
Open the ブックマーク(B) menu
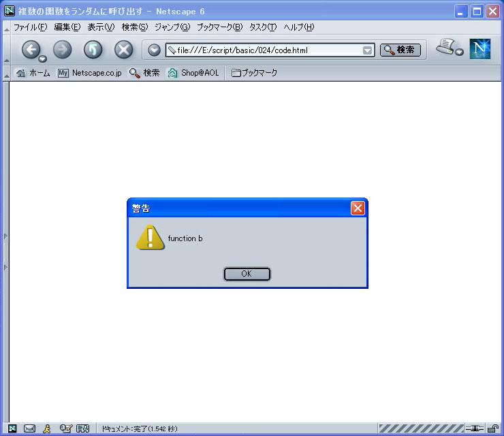[219, 27]
